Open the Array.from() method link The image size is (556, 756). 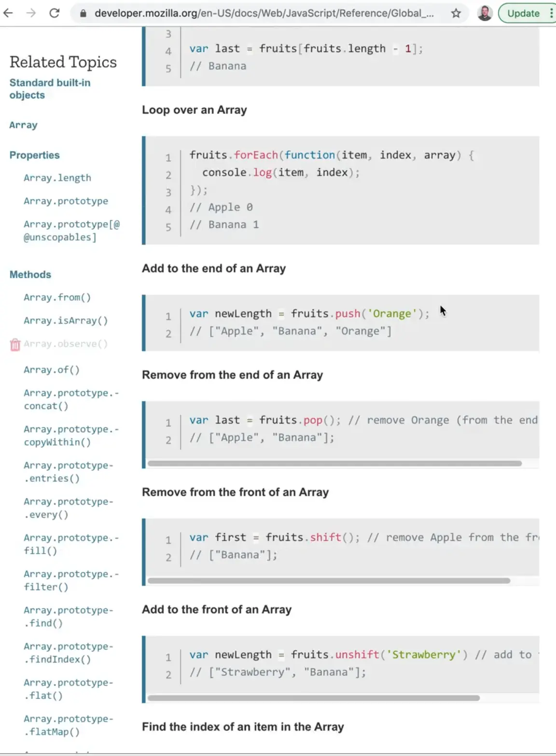click(x=57, y=297)
